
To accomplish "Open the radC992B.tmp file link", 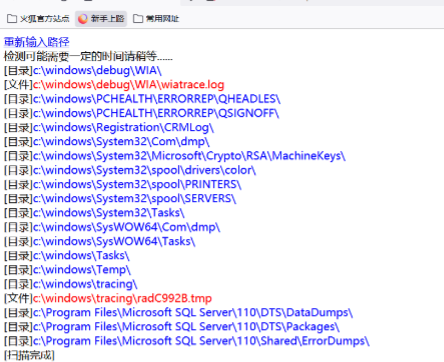I will [123, 299].
